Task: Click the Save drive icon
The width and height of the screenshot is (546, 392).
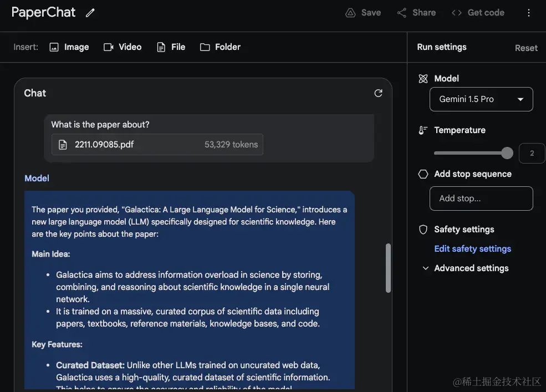Action: pos(350,13)
